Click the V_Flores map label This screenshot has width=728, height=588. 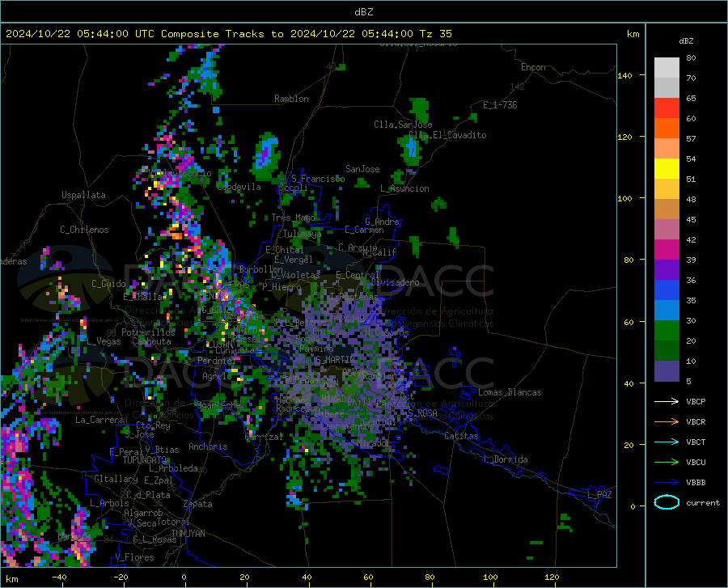point(134,557)
